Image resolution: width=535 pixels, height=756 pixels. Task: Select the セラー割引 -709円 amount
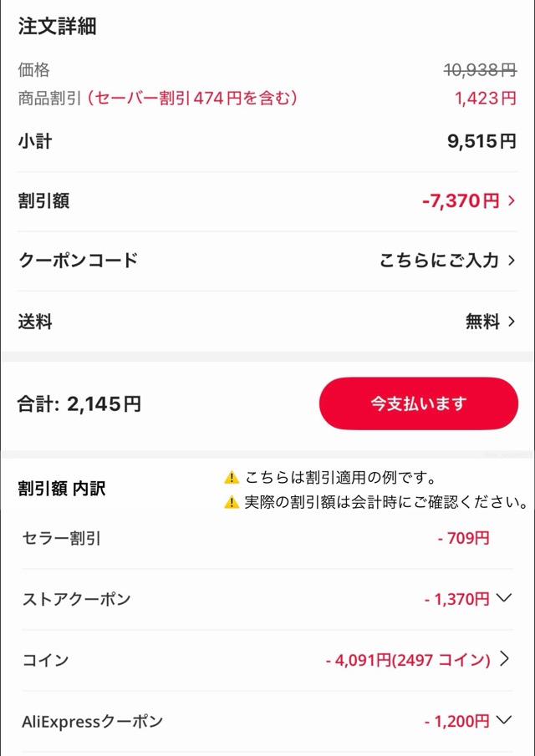(x=462, y=538)
